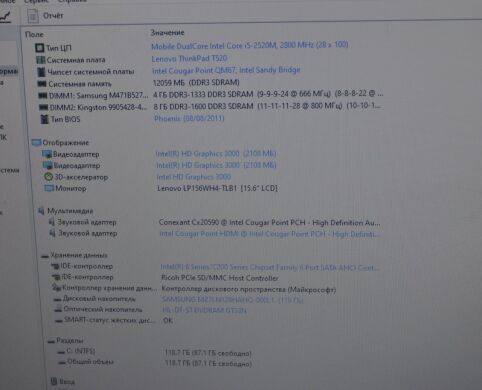Click the graph icon in toolbar
The width and height of the screenshot is (482, 390).
coord(6,16)
